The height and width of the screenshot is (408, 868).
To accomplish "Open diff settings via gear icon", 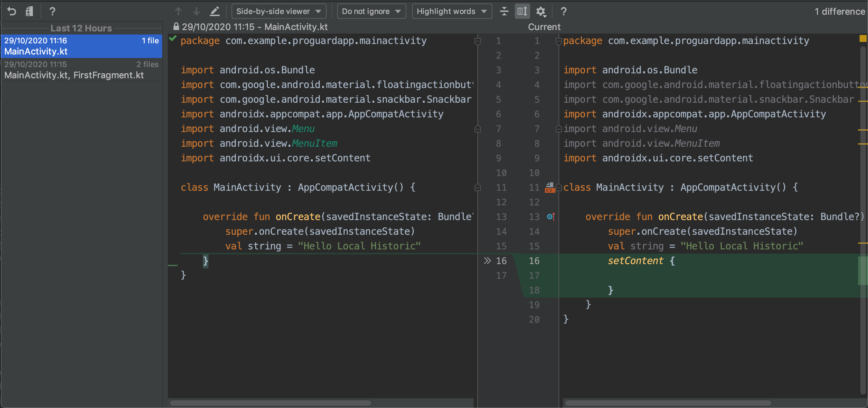I will pos(541,11).
